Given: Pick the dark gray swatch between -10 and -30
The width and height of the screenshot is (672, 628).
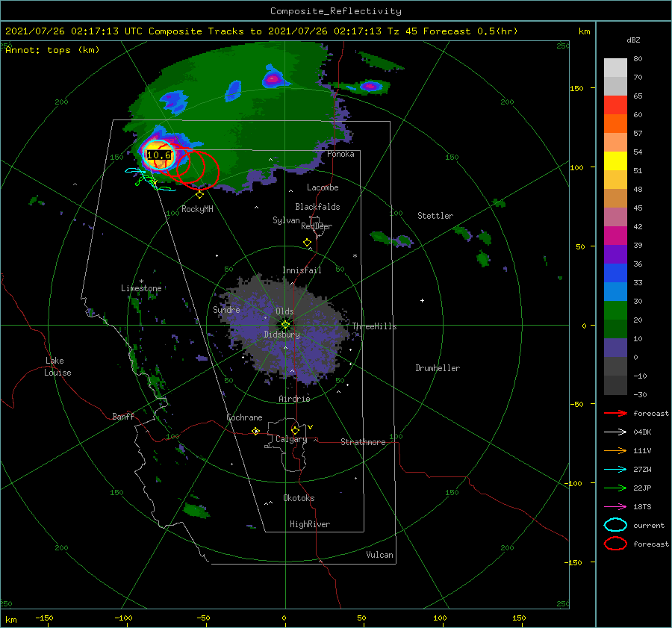Looking at the screenshot, I should pos(615,385).
